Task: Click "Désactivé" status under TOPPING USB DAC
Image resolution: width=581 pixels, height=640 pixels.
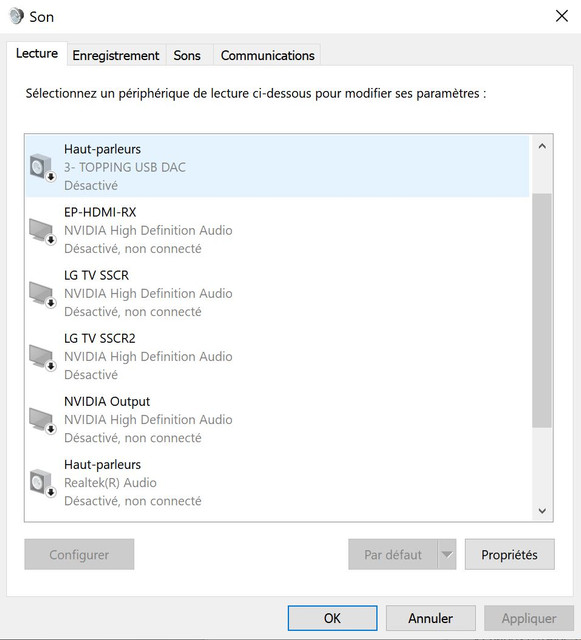Action: [91, 186]
